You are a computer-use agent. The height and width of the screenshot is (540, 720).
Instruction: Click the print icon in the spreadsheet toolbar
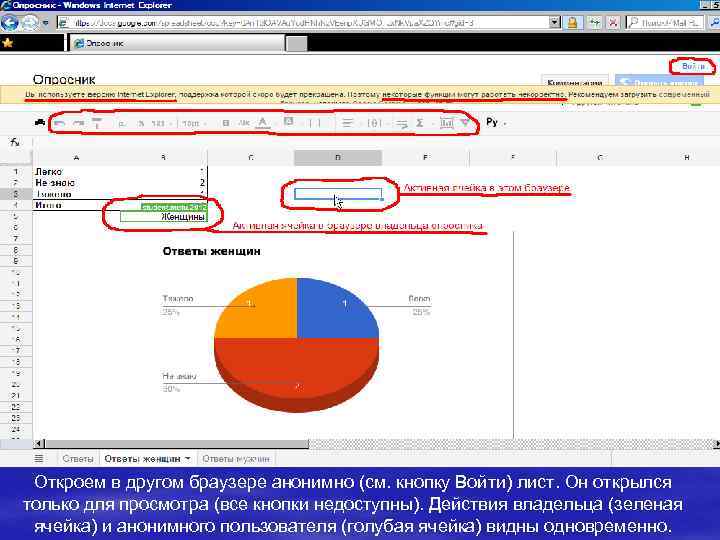click(x=40, y=123)
